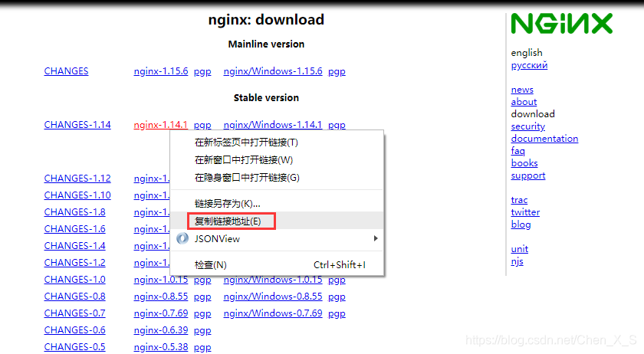Download nginx-0.8.55 source

click(160, 297)
